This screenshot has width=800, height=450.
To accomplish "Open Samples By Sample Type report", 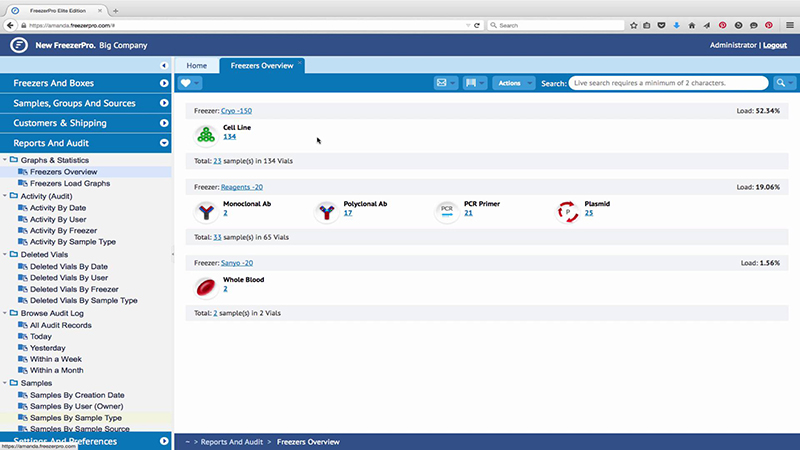I will pyautogui.click(x=76, y=418).
